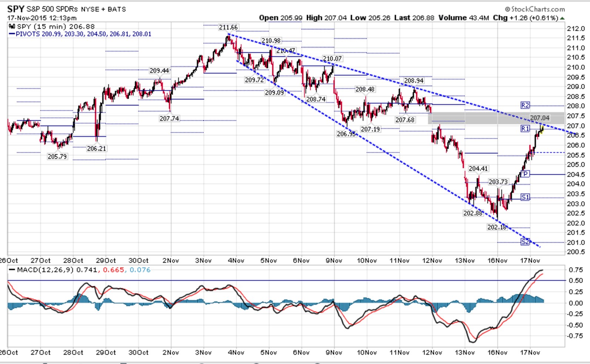Screen dimensions: 590x364
Task: Click the 202.88 price label
Action: (x=473, y=213)
